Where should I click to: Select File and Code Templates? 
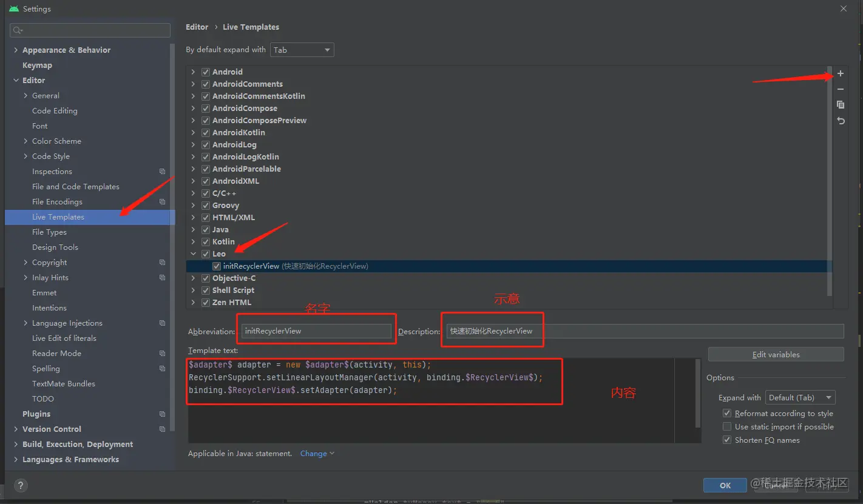(76, 187)
